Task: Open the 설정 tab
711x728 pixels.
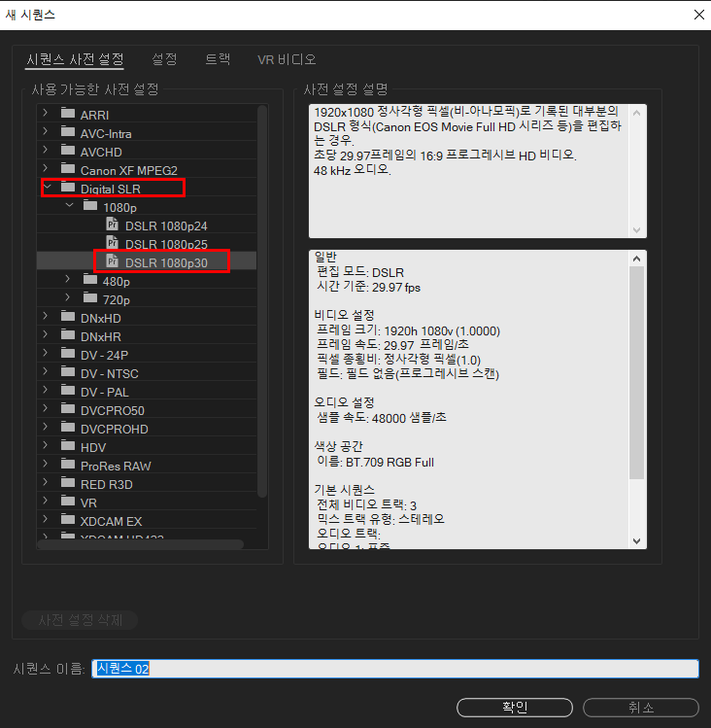Action: click(164, 59)
